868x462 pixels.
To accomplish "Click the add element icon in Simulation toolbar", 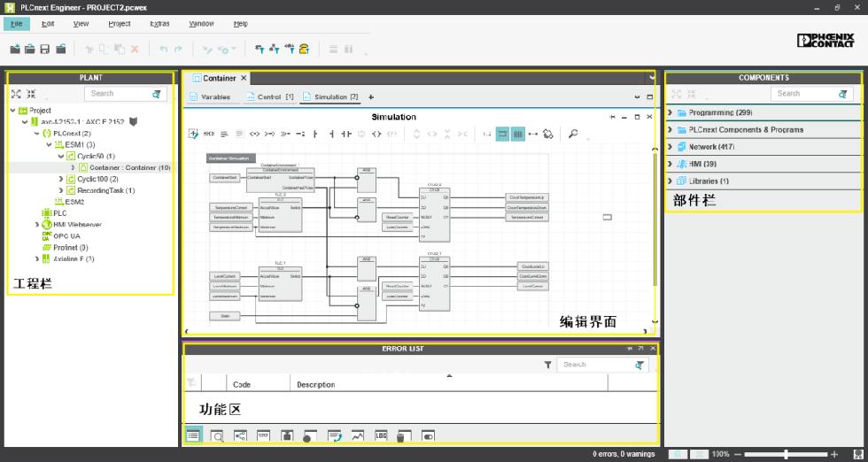I will coord(193,134).
